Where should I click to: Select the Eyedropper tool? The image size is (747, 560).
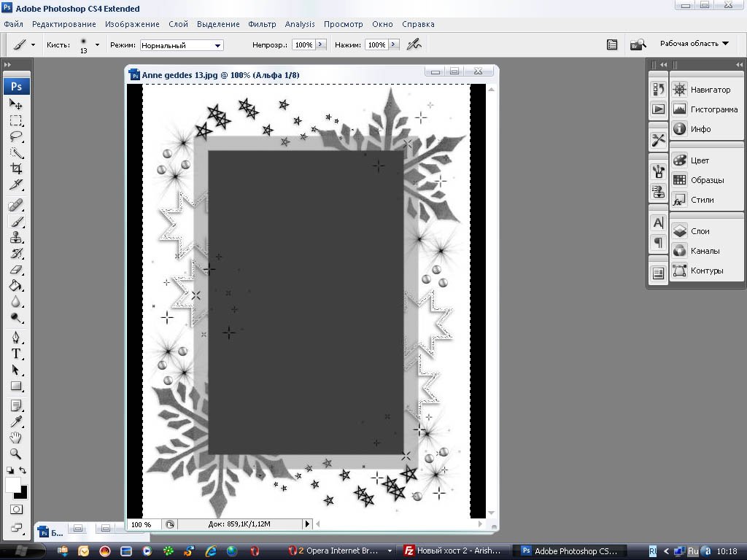[x=16, y=422]
